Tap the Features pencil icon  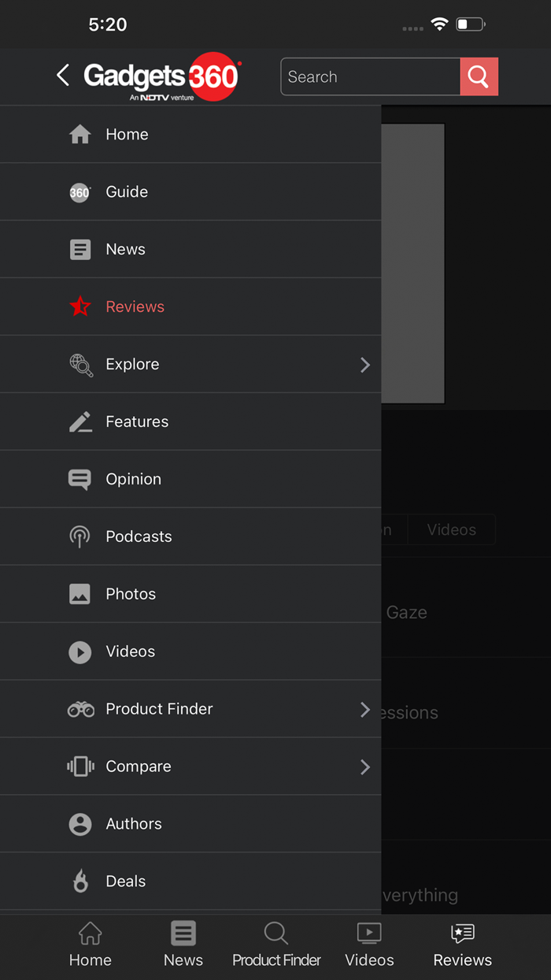(80, 422)
